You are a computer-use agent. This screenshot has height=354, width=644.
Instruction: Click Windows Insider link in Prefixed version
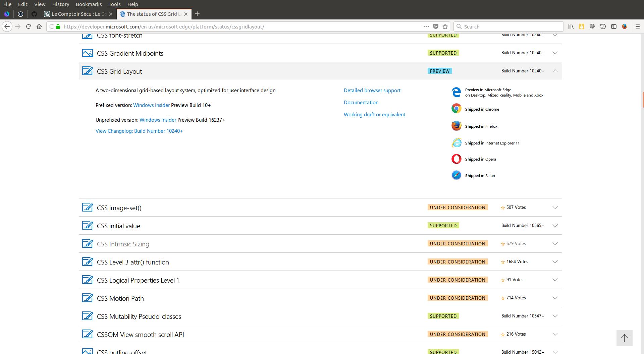[x=151, y=105]
